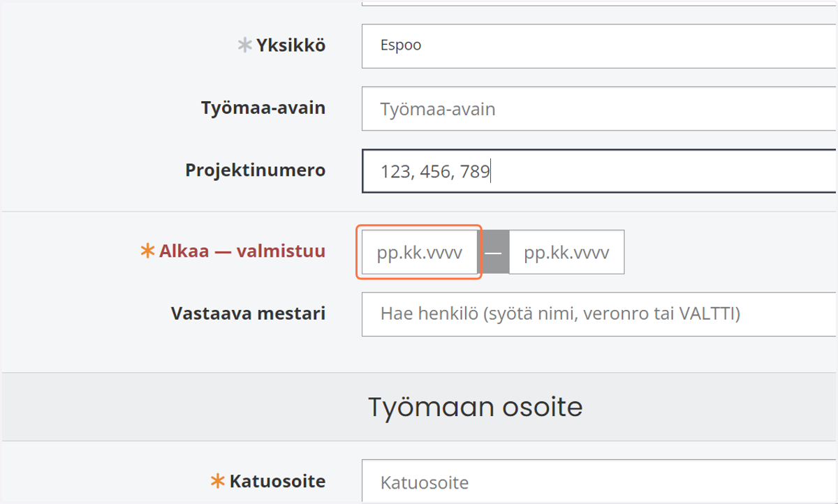838x504 pixels.
Task: Click the Työmaa-avain input field
Action: pyautogui.click(x=599, y=109)
